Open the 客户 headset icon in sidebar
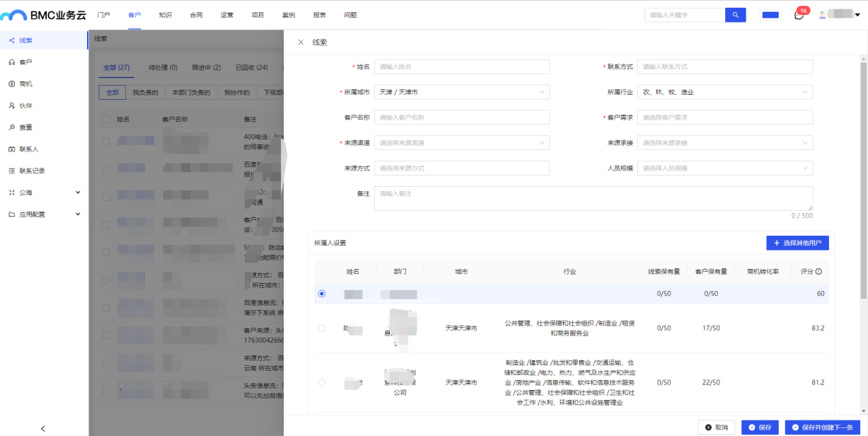868x436 pixels. [12, 62]
